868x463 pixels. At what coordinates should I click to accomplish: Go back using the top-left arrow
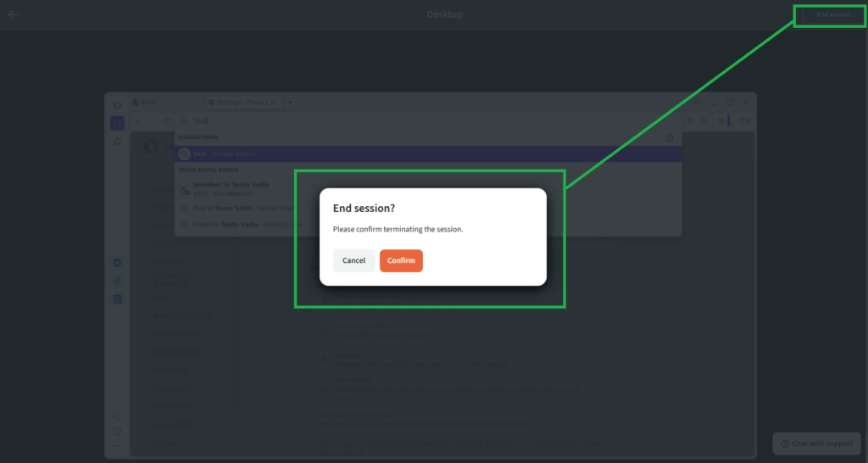point(14,14)
